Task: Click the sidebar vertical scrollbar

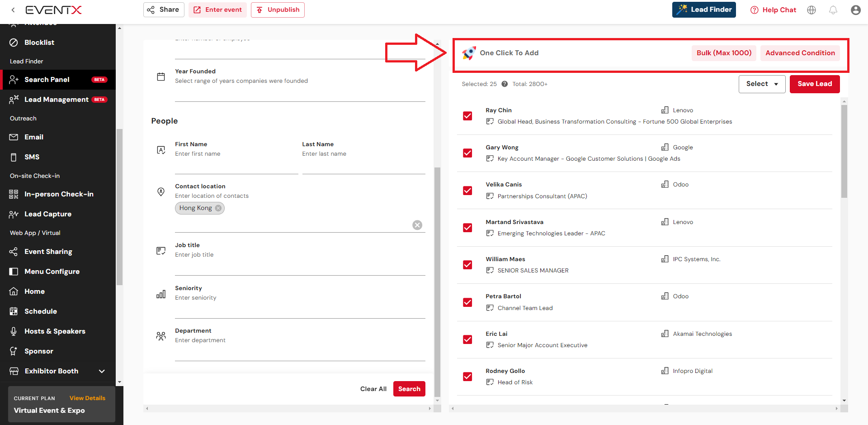Action: (x=119, y=207)
